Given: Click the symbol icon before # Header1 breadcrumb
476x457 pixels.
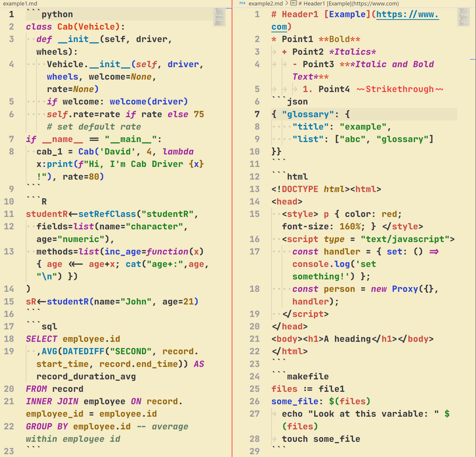Looking at the screenshot, I should (294, 3).
